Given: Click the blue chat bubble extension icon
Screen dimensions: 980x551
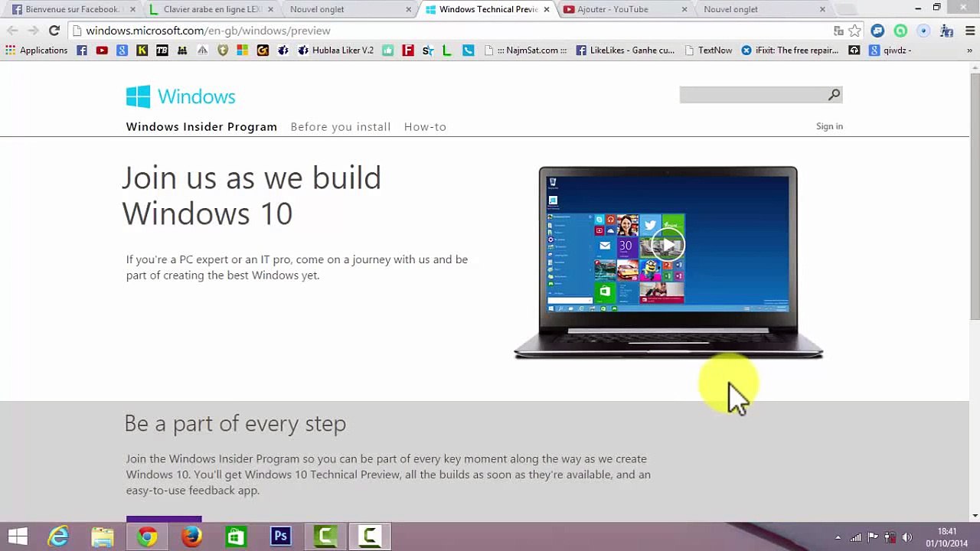Looking at the screenshot, I should 877,31.
